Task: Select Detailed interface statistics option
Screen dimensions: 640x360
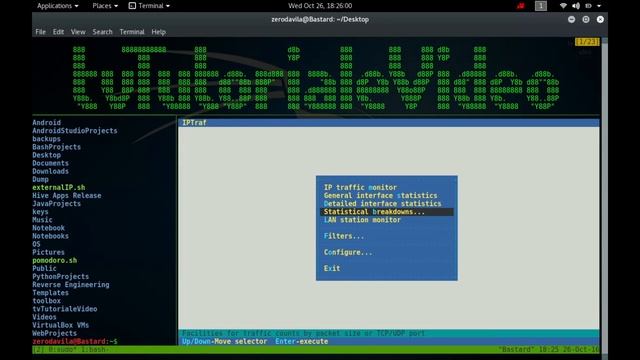Action: (x=382, y=204)
